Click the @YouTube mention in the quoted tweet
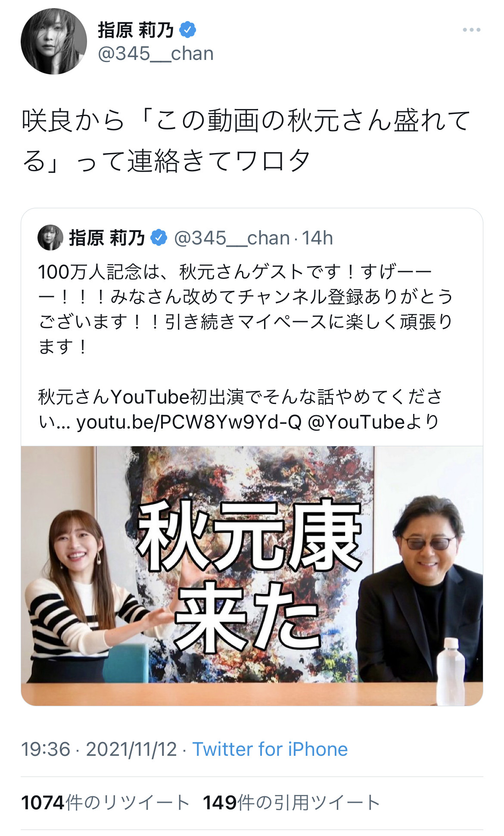 click(356, 422)
